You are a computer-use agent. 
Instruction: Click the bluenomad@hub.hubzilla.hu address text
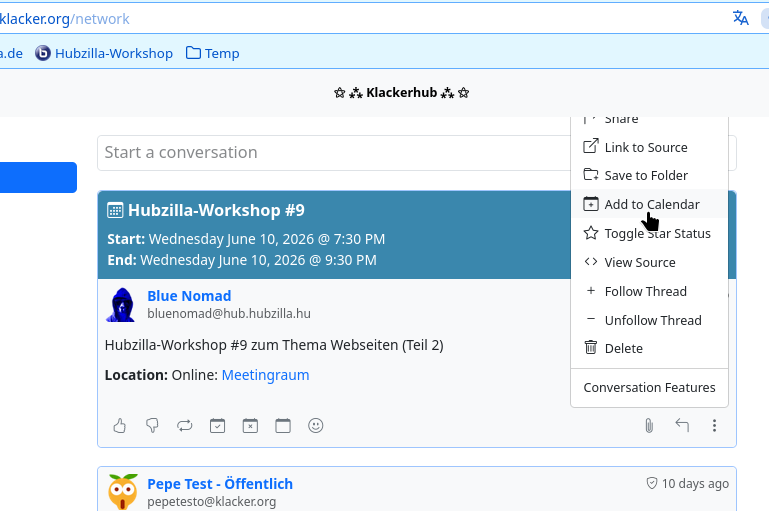pyautogui.click(x=229, y=313)
